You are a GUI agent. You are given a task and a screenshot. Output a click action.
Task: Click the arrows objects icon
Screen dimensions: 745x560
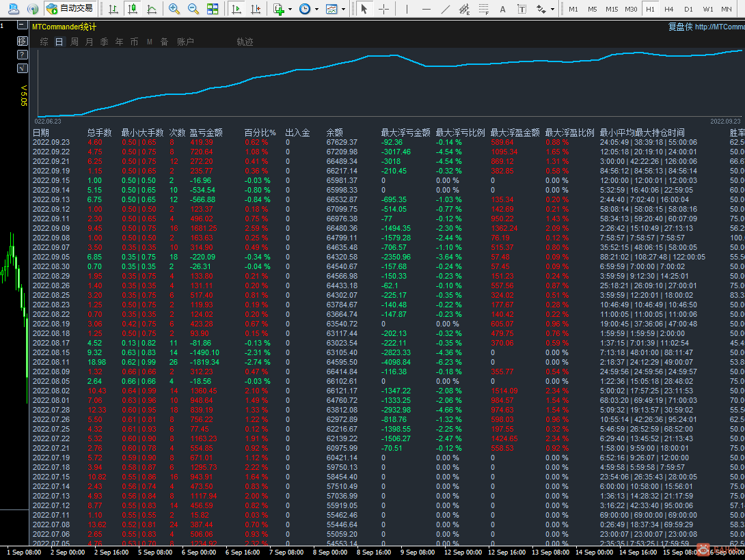pos(541,9)
